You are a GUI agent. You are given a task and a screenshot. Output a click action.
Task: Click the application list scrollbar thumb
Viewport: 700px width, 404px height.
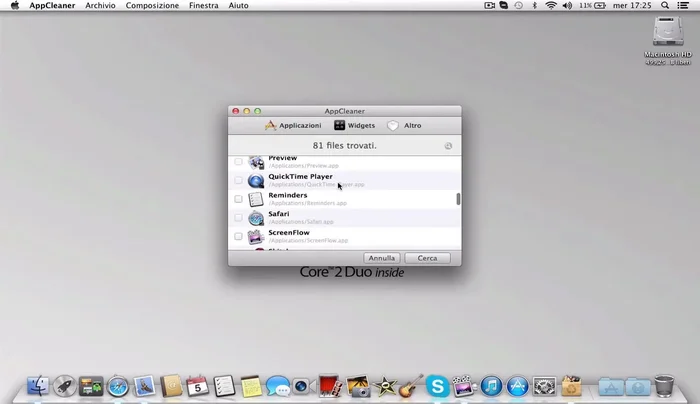click(458, 199)
